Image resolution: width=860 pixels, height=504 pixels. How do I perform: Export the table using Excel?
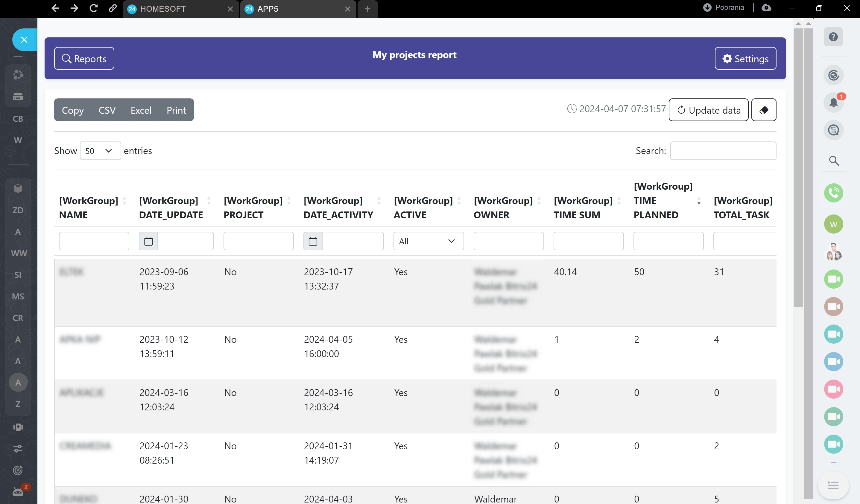pyautogui.click(x=141, y=110)
